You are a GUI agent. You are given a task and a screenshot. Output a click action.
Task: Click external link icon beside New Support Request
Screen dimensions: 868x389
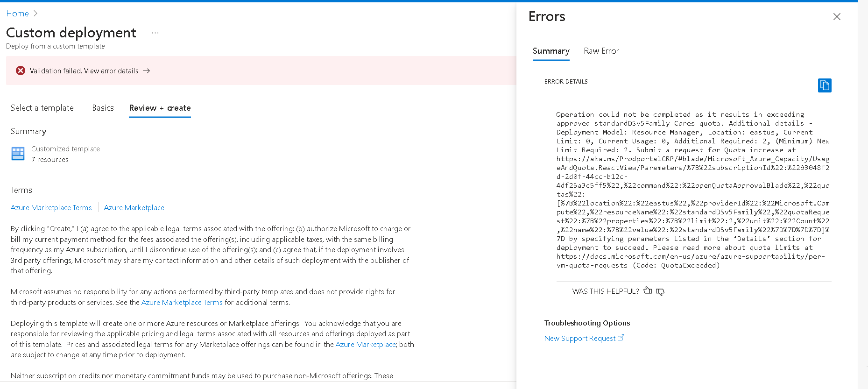[621, 338]
